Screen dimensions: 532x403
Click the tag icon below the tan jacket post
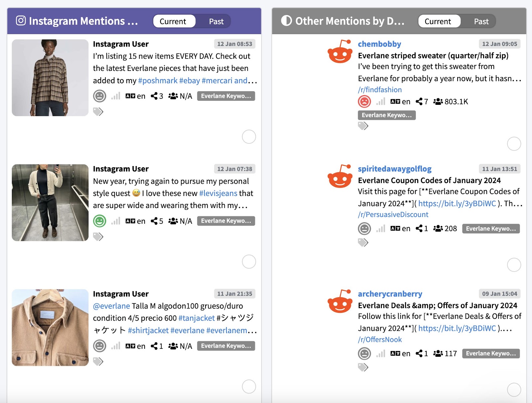pyautogui.click(x=99, y=360)
